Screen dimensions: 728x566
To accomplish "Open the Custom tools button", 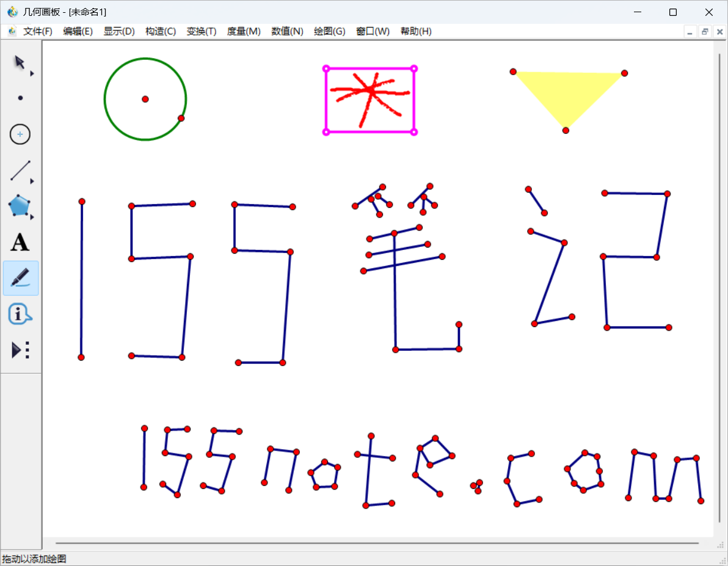I will 20,350.
